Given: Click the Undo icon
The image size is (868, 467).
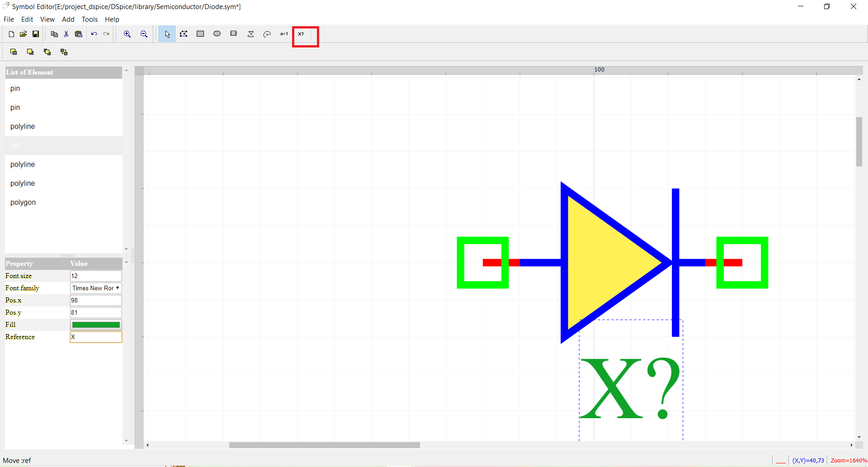Looking at the screenshot, I should tap(94, 34).
